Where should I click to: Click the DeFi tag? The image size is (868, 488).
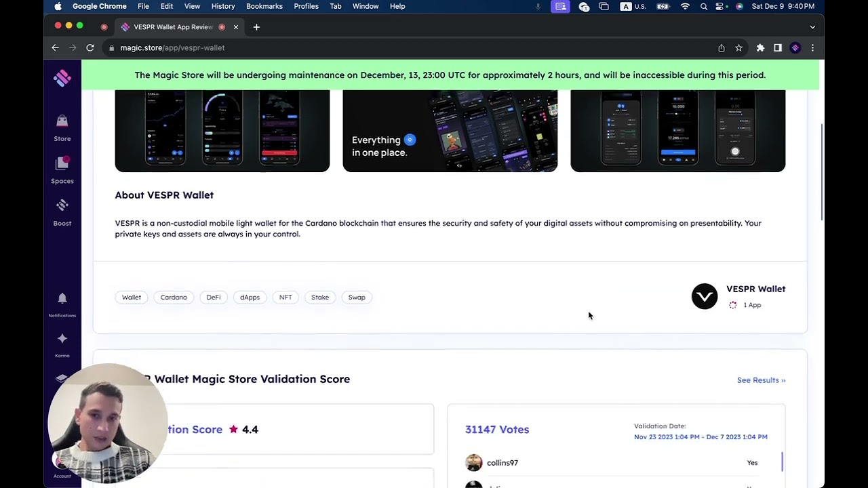coord(214,297)
